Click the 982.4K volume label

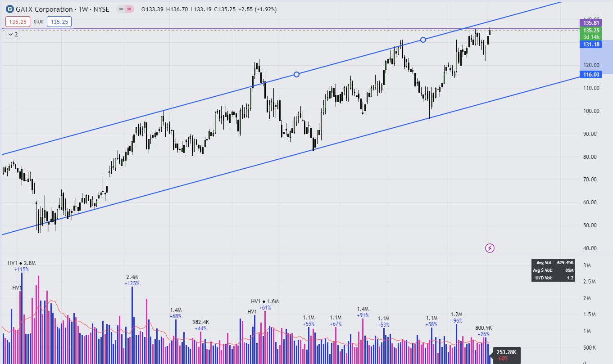tap(201, 322)
